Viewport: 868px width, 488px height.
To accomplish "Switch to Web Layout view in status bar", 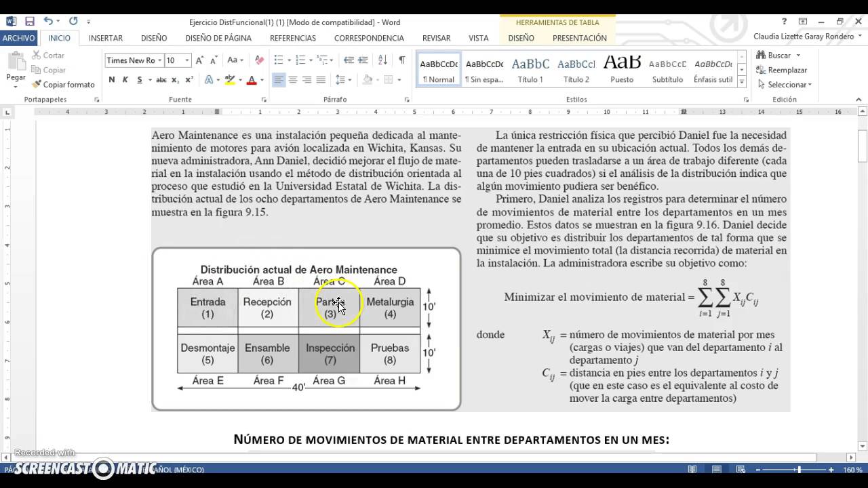I will pos(741,469).
